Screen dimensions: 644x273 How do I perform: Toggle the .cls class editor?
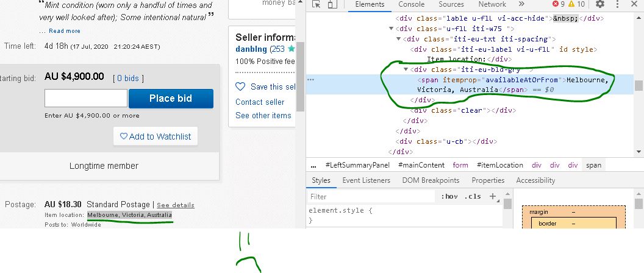tap(472, 196)
